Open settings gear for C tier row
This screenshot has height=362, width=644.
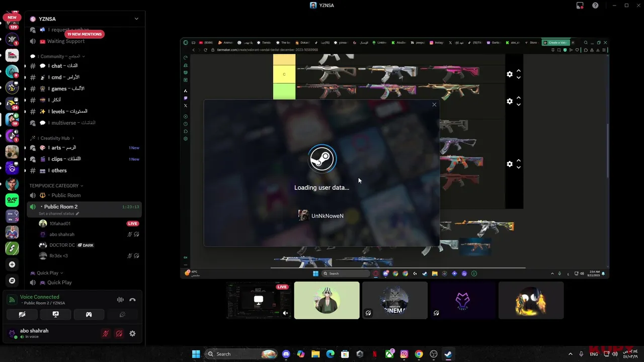point(510,74)
